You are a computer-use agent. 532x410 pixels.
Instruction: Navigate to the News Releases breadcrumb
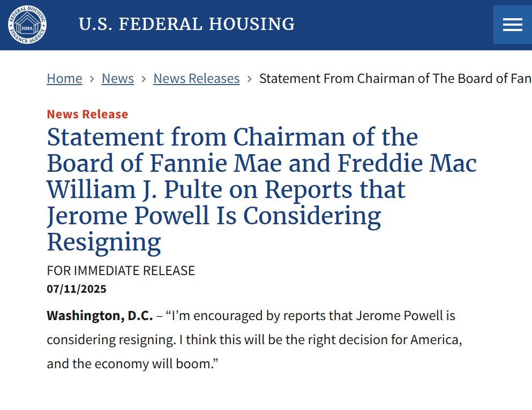[x=196, y=79]
